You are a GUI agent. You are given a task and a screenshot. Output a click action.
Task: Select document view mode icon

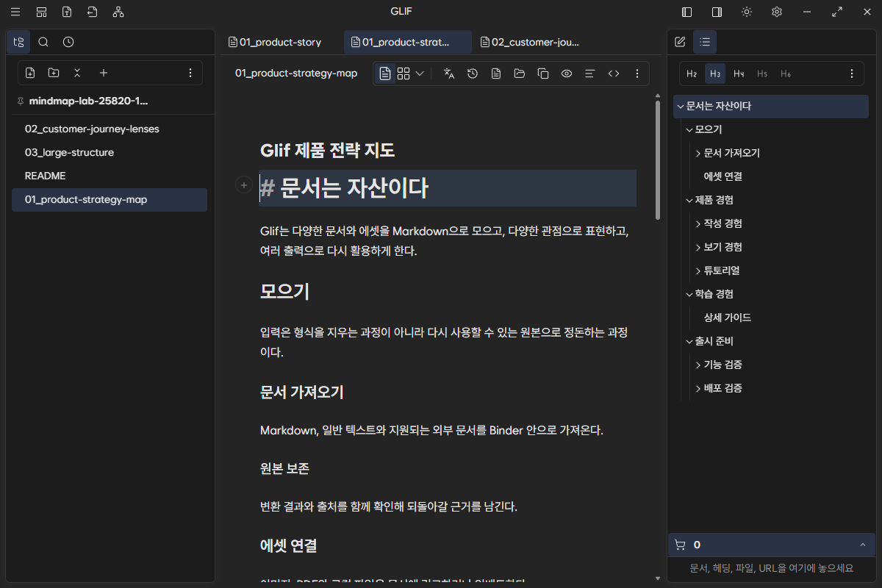[385, 73]
